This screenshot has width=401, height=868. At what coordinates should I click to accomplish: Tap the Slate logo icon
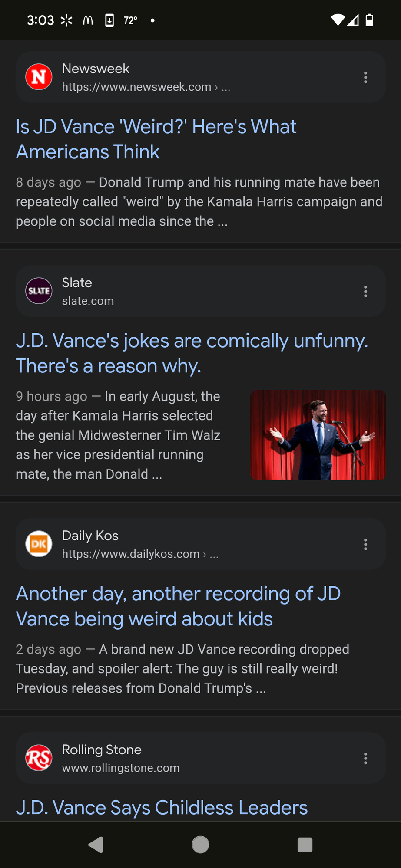(39, 291)
